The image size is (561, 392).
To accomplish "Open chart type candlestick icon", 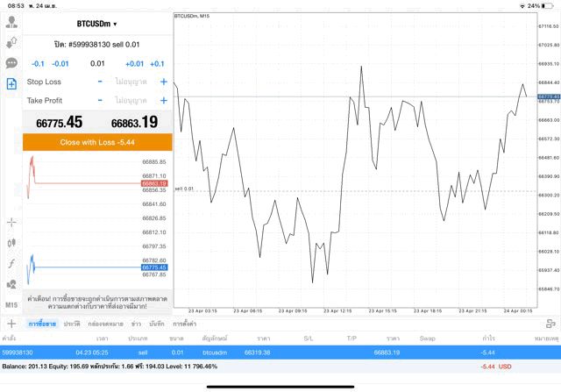I will pos(11,243).
